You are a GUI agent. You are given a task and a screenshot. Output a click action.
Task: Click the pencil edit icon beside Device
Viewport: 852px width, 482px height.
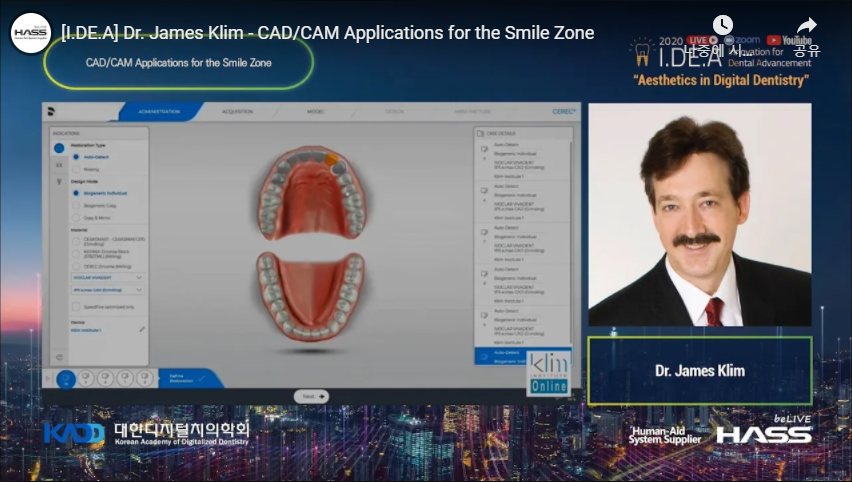click(x=141, y=329)
